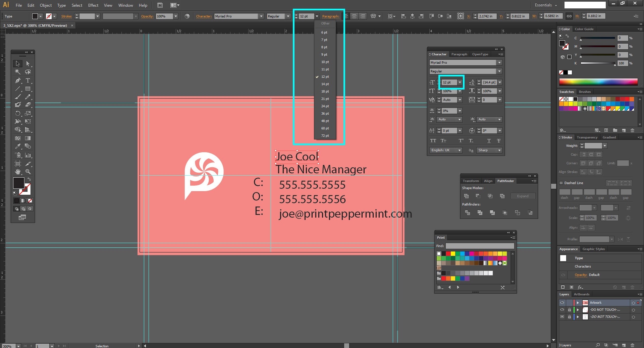Hide the Artwork layer
The image size is (644, 348).
pos(562,302)
